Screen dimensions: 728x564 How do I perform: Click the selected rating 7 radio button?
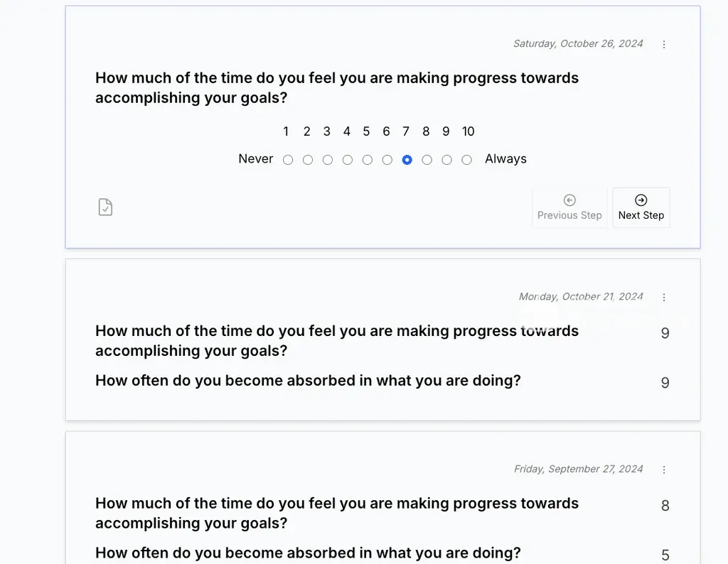[x=407, y=160]
